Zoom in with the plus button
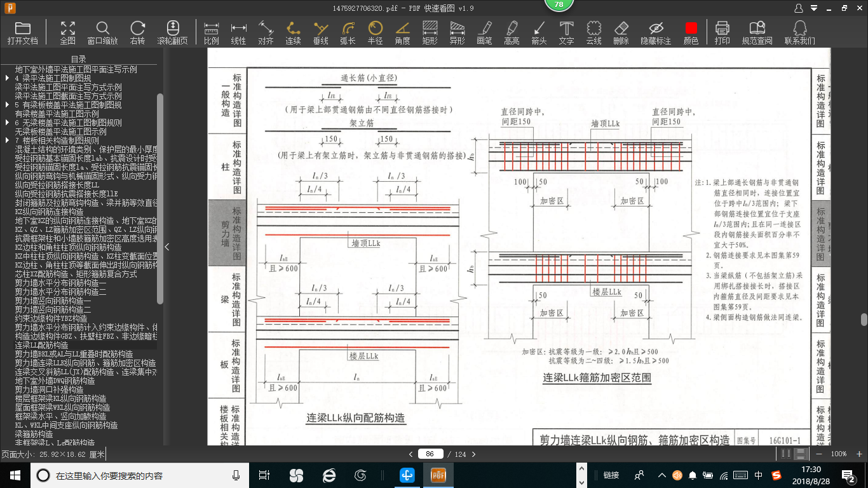 pyautogui.click(x=860, y=454)
